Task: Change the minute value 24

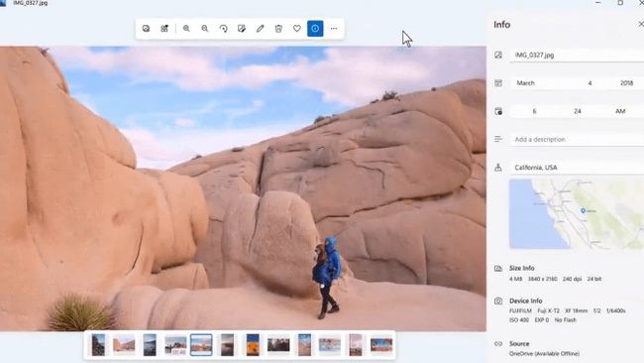Action: pos(578,111)
